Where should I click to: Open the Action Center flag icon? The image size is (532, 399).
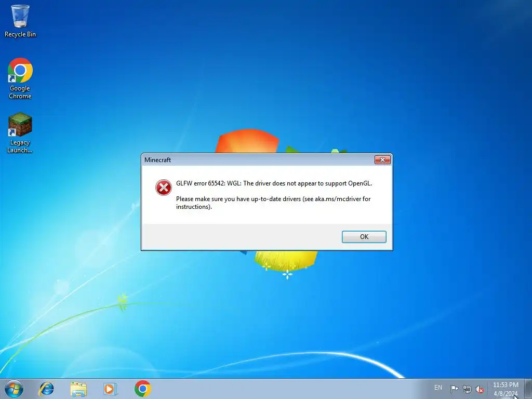tap(454, 389)
